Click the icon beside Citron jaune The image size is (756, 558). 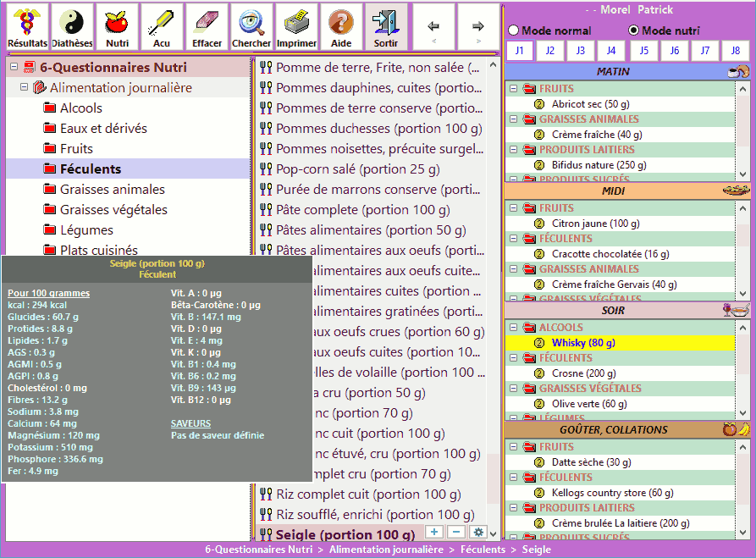click(x=539, y=224)
